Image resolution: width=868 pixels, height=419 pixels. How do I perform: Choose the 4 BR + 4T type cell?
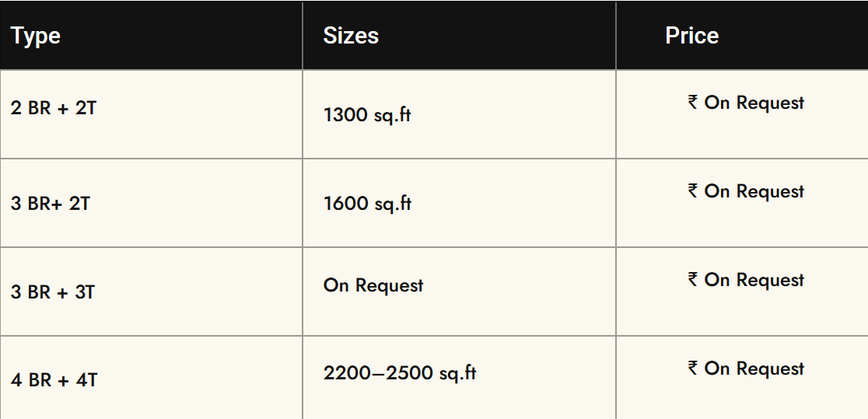click(54, 381)
